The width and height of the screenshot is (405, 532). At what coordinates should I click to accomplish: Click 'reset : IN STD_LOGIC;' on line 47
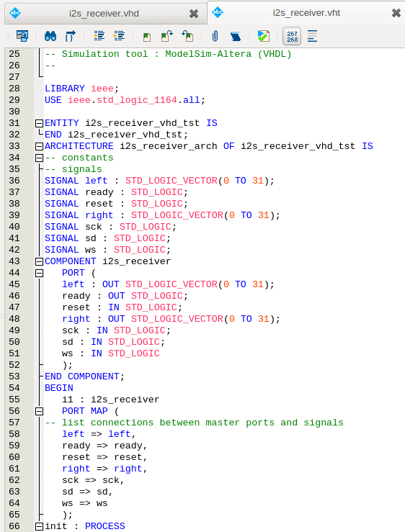pyautogui.click(x=122, y=307)
